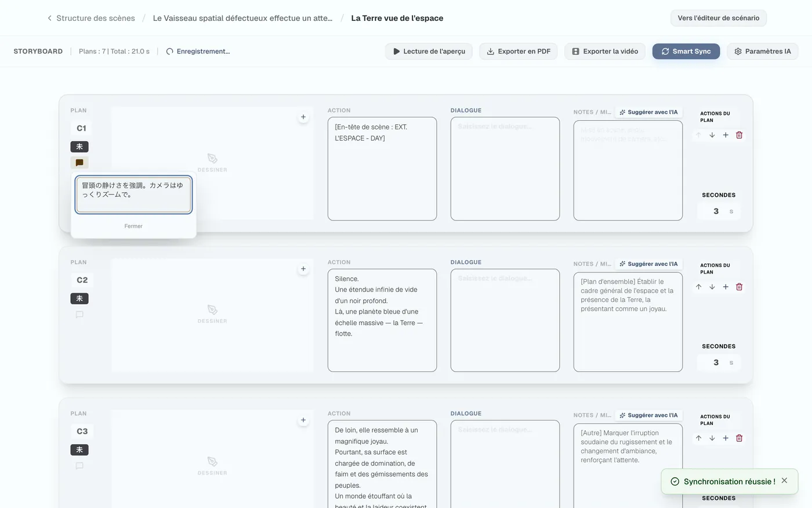Move plan C3 up with arrow icon
Screen dimensions: 812x508
click(x=699, y=438)
